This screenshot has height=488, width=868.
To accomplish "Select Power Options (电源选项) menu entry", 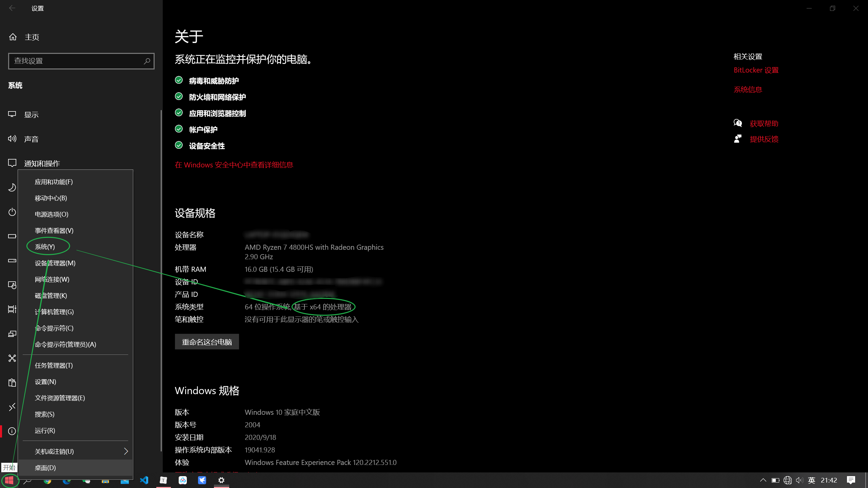I will [75, 214].
